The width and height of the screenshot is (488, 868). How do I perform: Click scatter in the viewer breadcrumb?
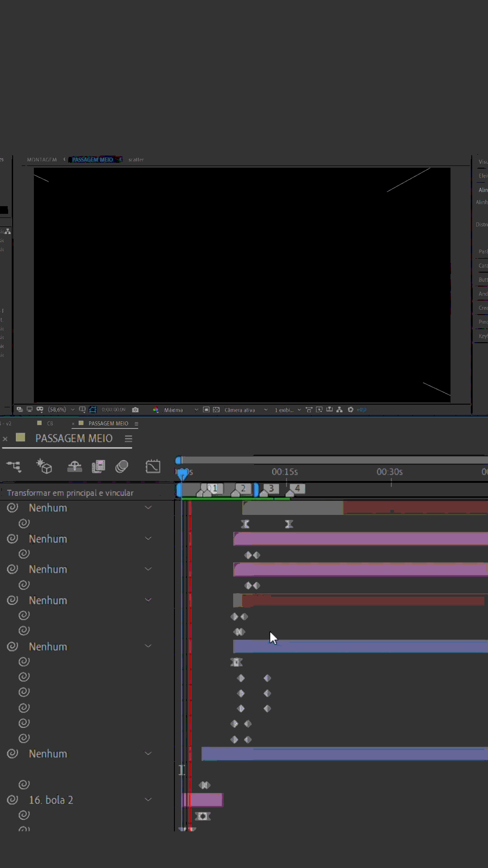tap(136, 160)
